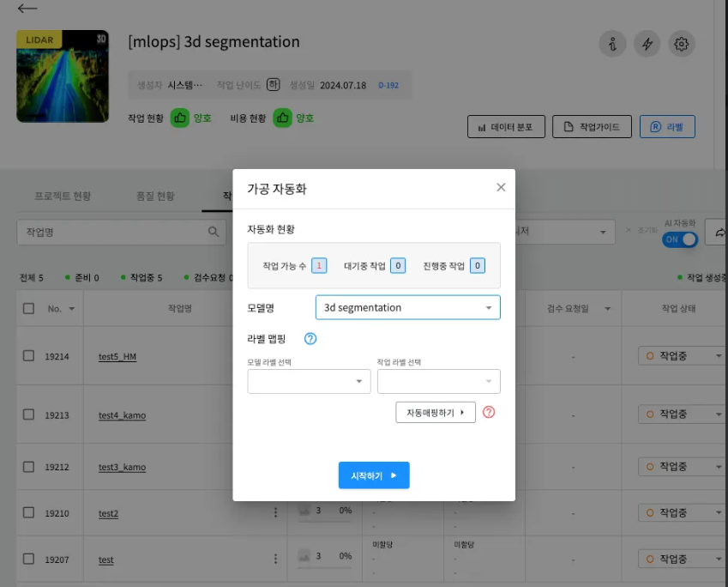Open the test4_kamo task link
The height and width of the screenshot is (587, 728).
(x=122, y=415)
